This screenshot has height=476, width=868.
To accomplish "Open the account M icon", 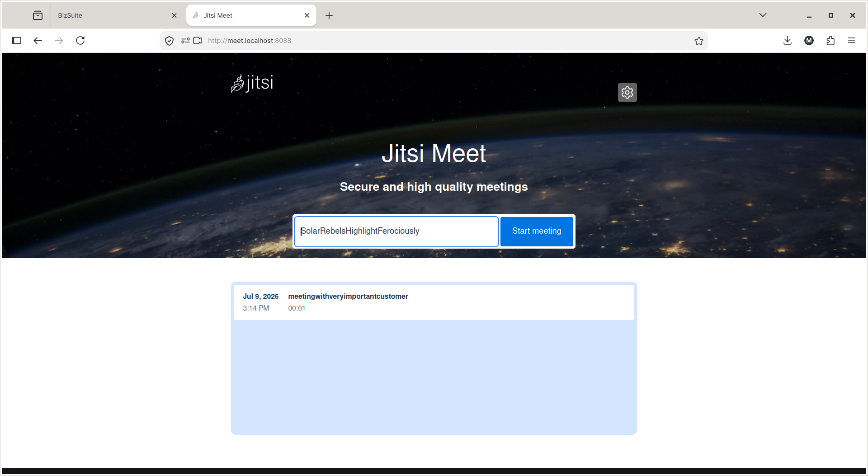I will [x=809, y=41].
